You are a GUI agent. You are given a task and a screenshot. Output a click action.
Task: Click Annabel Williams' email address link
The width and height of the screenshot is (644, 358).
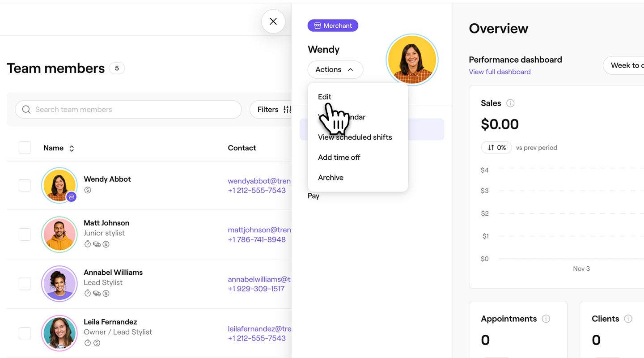point(259,279)
